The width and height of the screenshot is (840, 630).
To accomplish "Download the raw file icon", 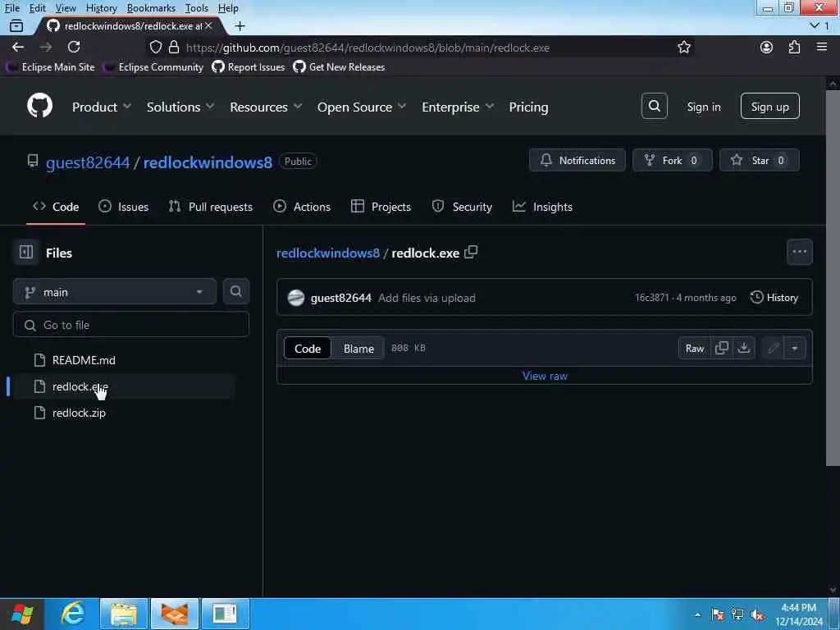I will [743, 348].
